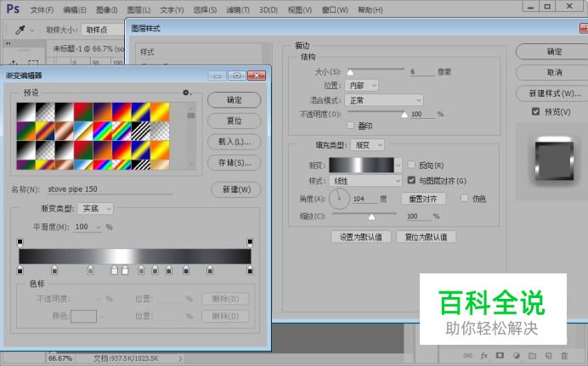Click 取消 in Layer Style dialog
The image size is (588, 366).
[x=554, y=72]
